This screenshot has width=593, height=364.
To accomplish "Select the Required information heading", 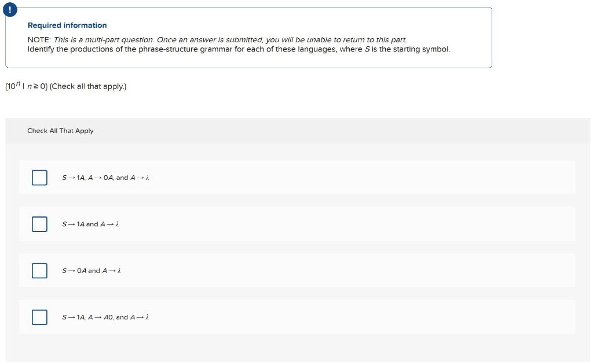I will 68,25.
